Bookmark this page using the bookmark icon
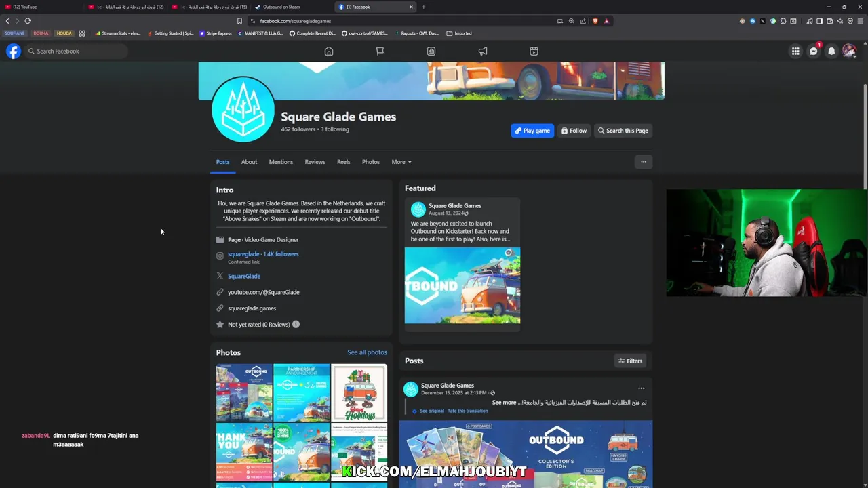This screenshot has width=868, height=488. [239, 21]
